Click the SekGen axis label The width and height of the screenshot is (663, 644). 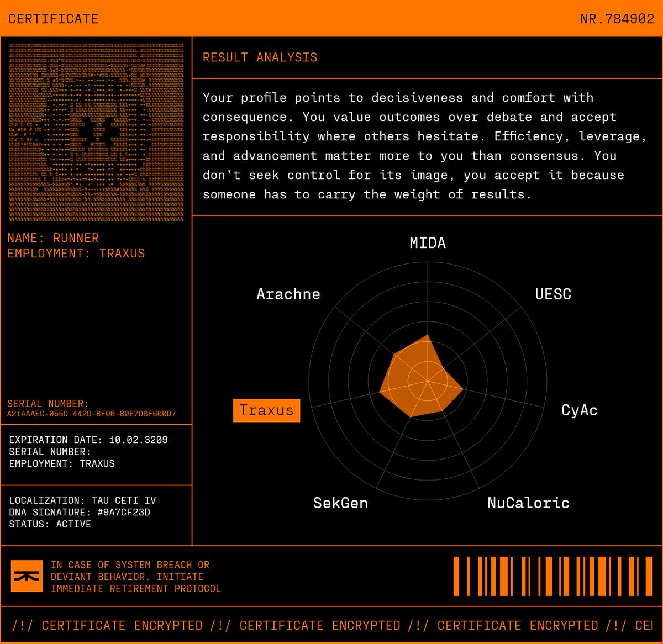tap(340, 503)
